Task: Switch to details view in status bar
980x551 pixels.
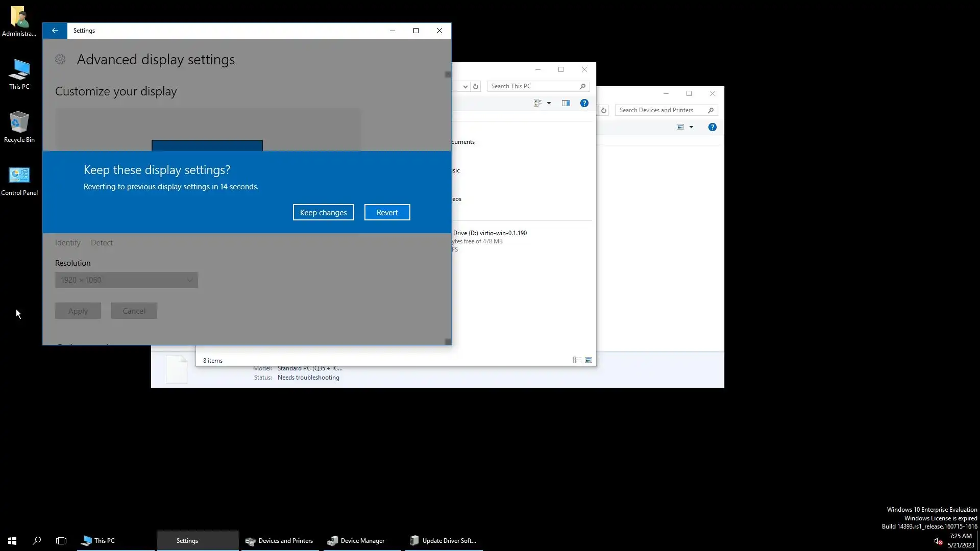Action: tap(577, 360)
